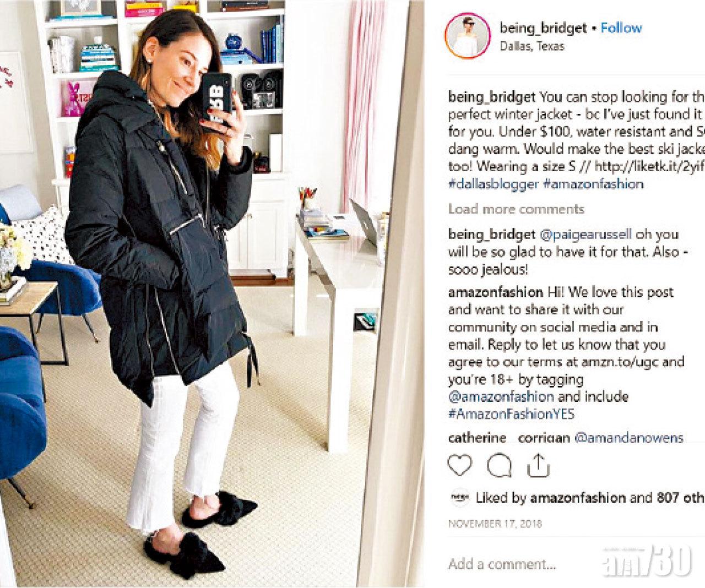Open being_bridget profile picture avatar
The height and width of the screenshot is (588, 705).
[468, 35]
